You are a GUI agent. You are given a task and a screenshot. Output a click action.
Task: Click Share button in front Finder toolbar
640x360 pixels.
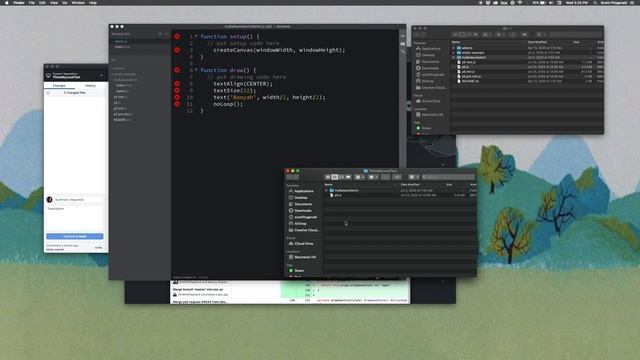coord(385,177)
